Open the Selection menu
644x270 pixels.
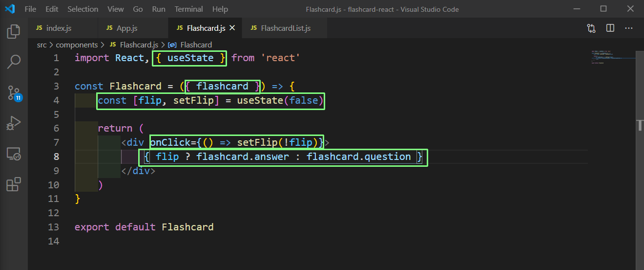[x=83, y=9]
